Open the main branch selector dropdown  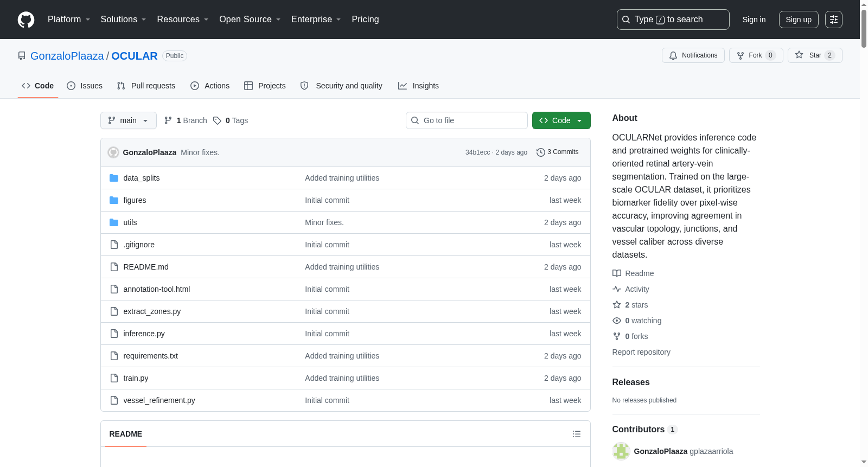click(129, 120)
